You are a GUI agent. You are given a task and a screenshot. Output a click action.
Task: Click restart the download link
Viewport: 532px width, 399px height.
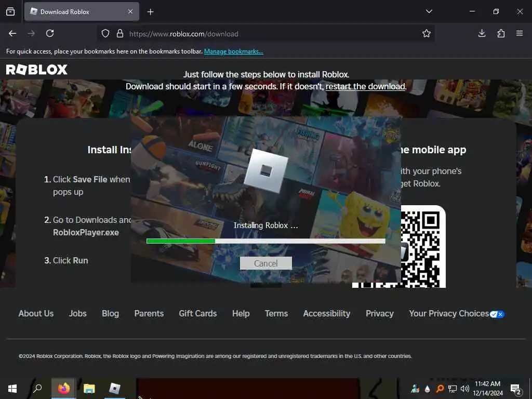pyautogui.click(x=365, y=87)
